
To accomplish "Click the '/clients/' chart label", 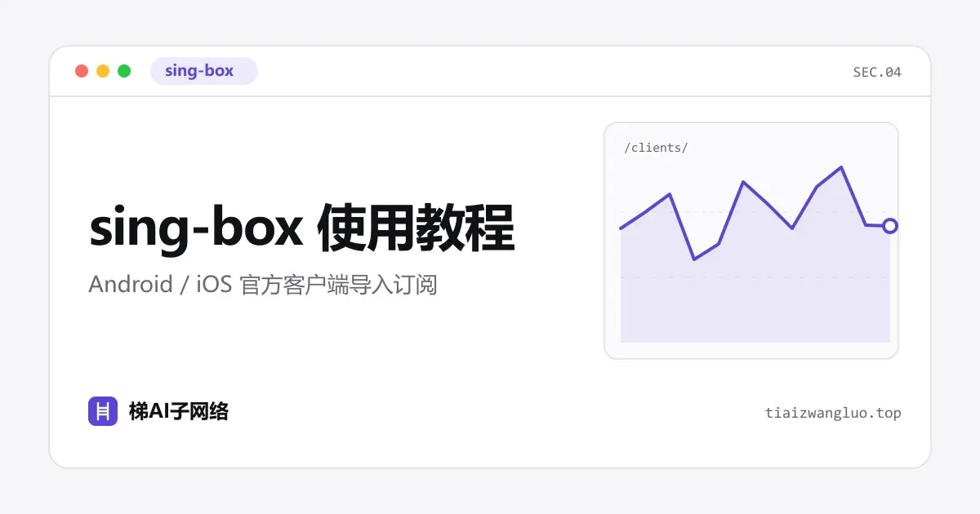I will click(656, 148).
